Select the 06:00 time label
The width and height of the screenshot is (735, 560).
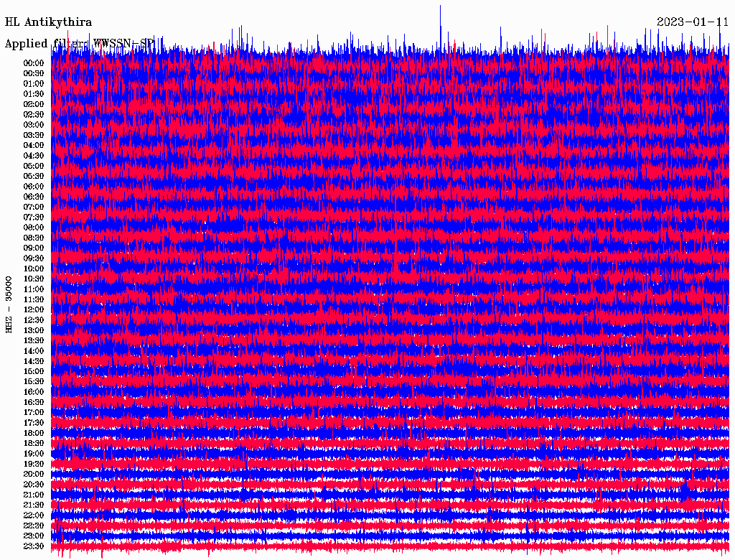[34, 187]
